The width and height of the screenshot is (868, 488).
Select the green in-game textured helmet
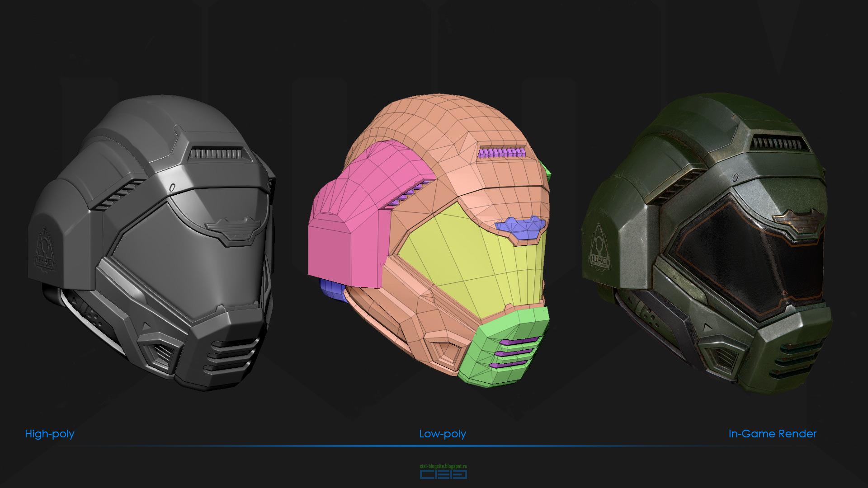click(708, 243)
